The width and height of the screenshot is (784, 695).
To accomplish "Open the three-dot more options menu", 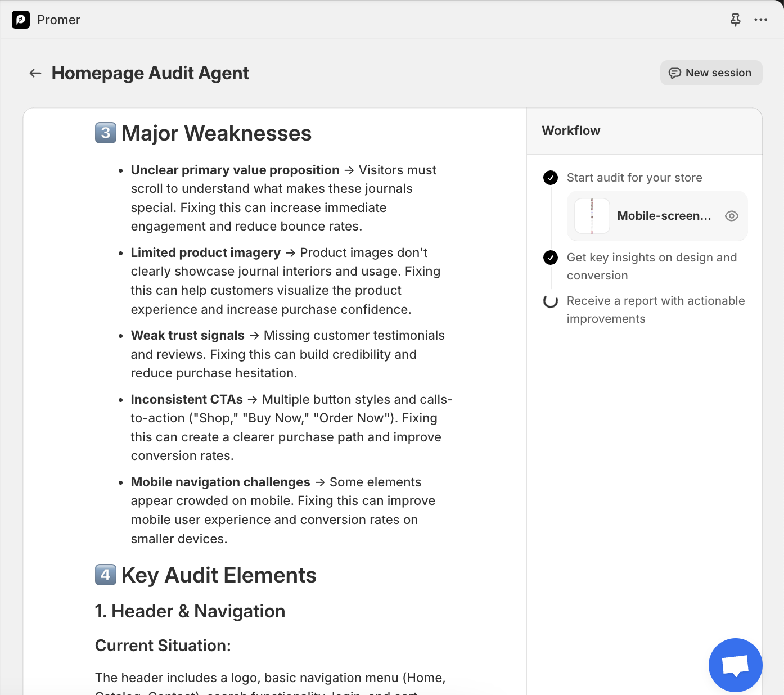I will point(760,20).
